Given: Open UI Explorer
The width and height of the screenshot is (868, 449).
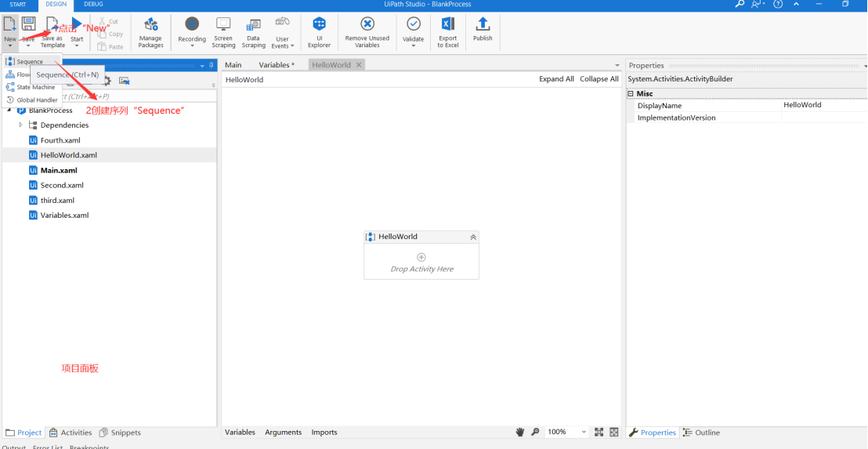Looking at the screenshot, I should click(320, 32).
